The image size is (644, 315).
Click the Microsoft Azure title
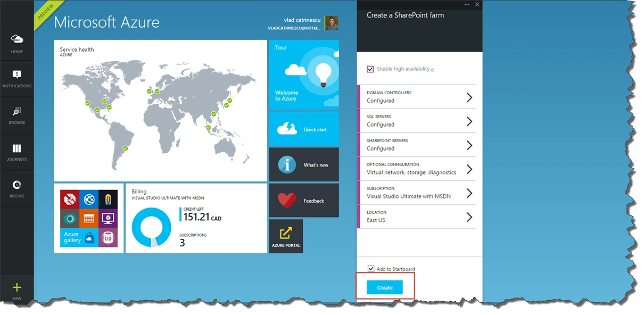[107, 22]
